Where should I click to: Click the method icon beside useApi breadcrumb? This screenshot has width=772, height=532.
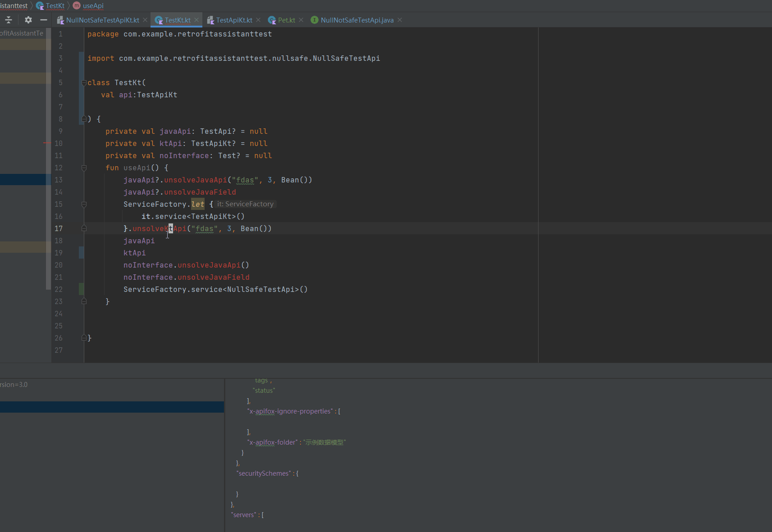click(77, 6)
